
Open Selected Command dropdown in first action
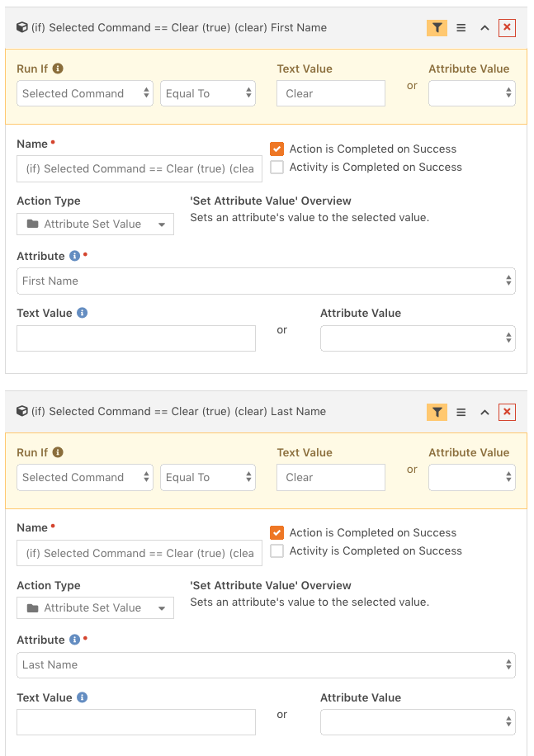85,93
